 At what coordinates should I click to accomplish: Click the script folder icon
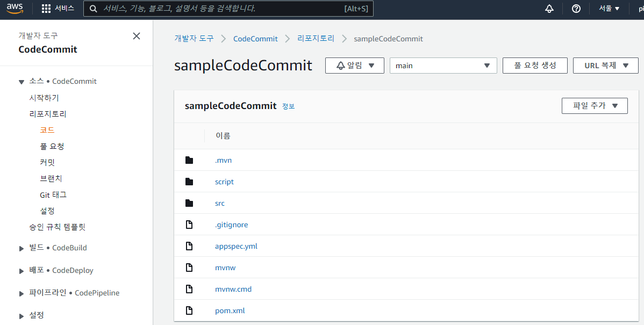tap(189, 182)
